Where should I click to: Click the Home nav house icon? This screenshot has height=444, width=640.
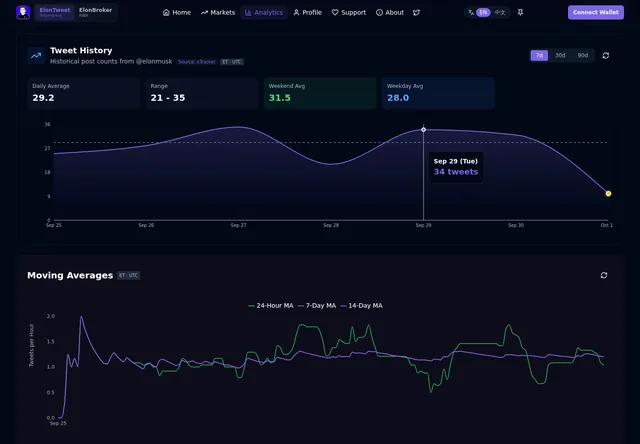166,13
